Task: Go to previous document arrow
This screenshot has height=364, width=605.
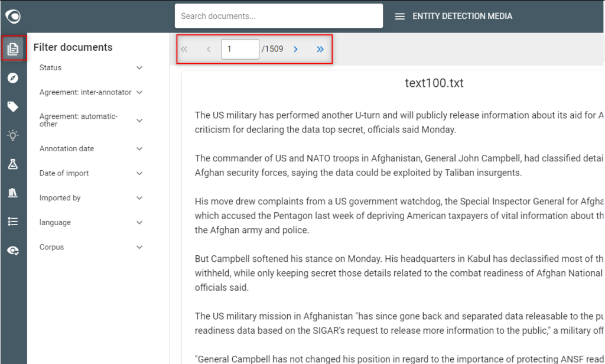Action: pyautogui.click(x=209, y=49)
